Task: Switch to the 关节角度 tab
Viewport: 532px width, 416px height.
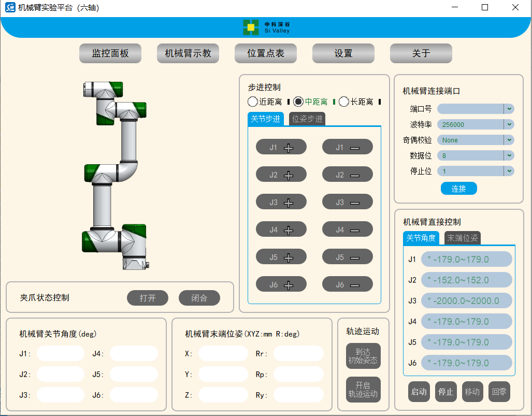Action: click(x=421, y=238)
